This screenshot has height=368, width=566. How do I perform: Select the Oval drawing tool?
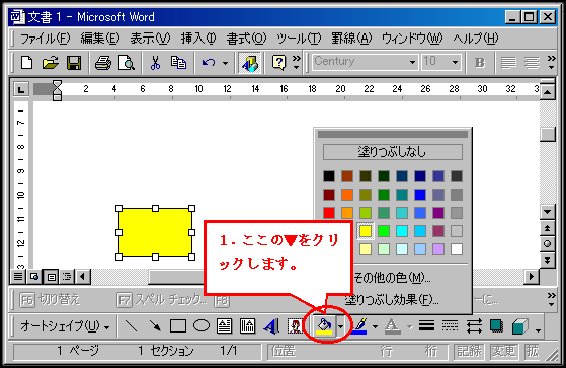coord(201,325)
